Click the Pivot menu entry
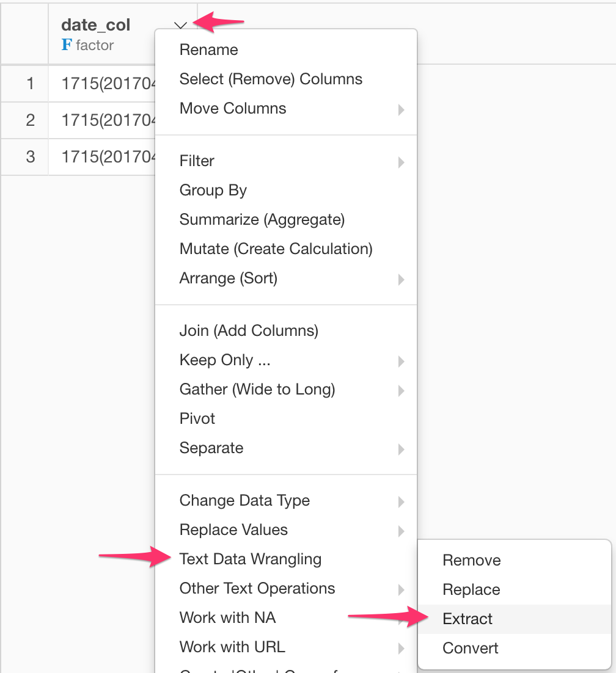The image size is (616, 673). pyautogui.click(x=197, y=418)
